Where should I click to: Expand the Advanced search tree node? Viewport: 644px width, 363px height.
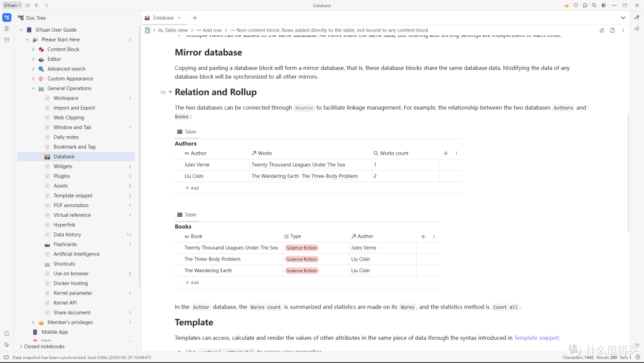click(33, 69)
